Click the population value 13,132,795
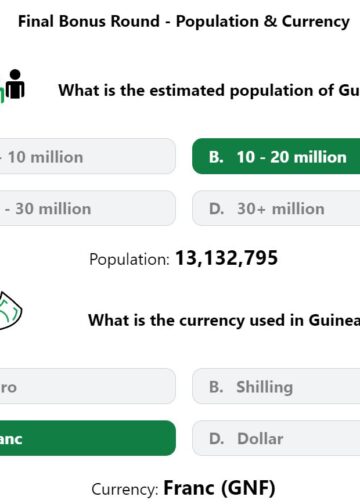This screenshot has width=360, height=504. tap(226, 258)
